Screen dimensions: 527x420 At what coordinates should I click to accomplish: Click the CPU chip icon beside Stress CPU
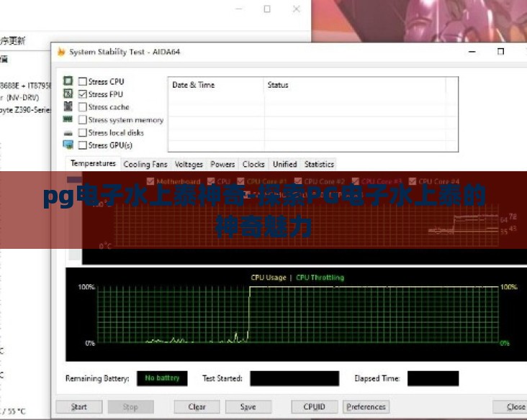[68, 81]
